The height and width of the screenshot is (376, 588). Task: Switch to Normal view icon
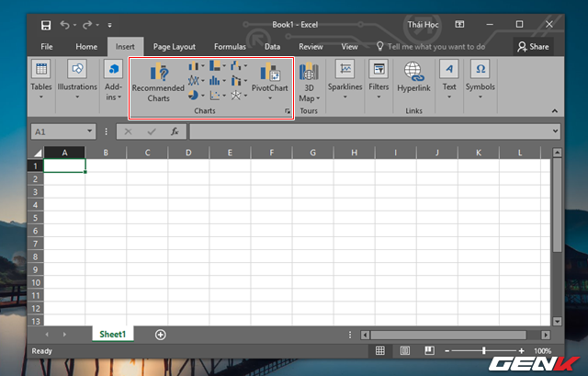coord(379,350)
